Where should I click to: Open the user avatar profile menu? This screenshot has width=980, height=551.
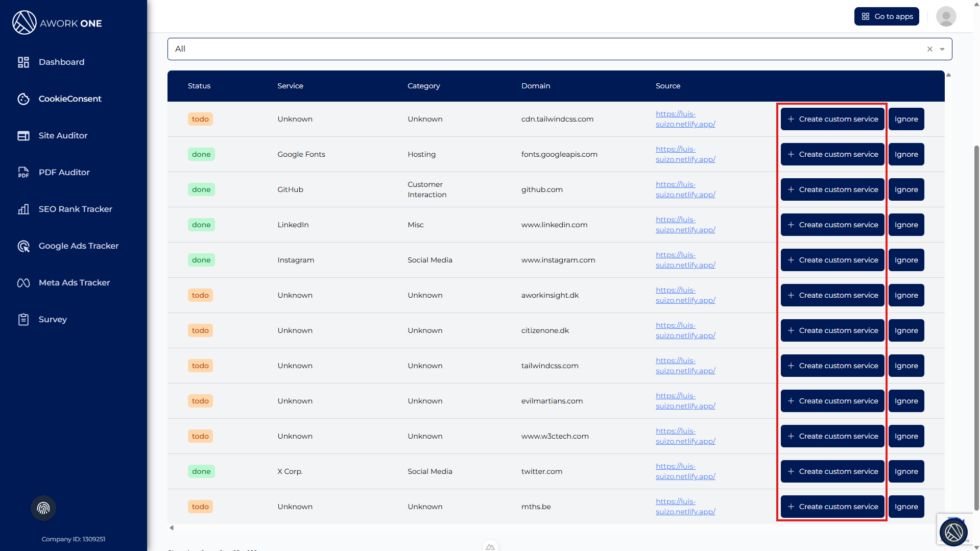click(x=946, y=16)
